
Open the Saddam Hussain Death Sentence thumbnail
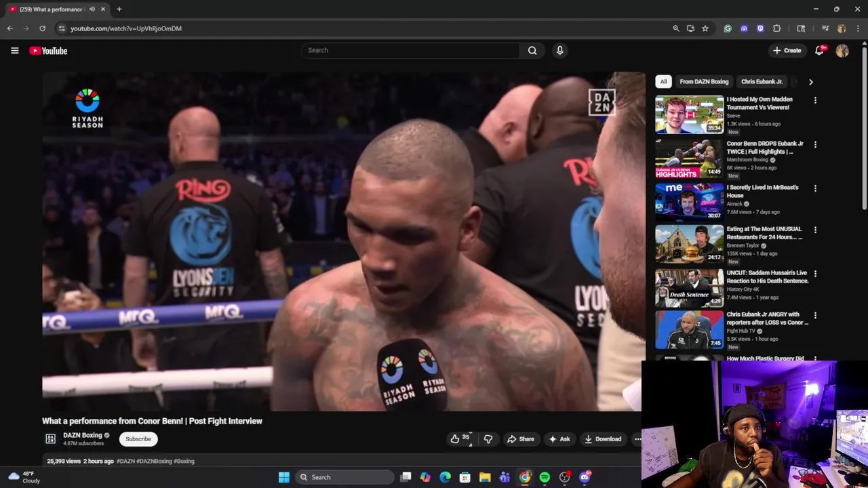point(689,289)
